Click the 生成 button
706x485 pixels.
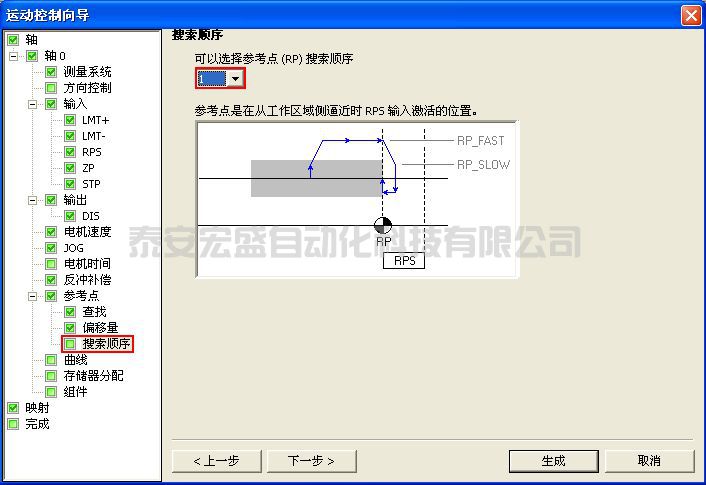point(553,461)
